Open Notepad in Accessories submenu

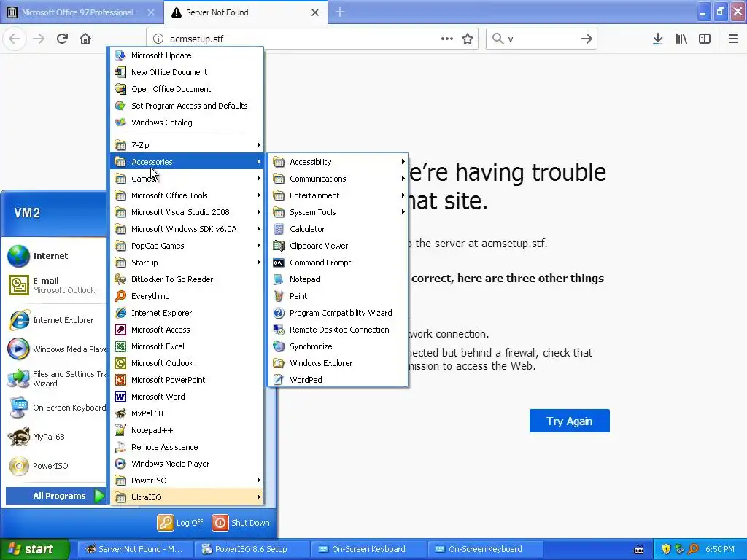point(338,279)
